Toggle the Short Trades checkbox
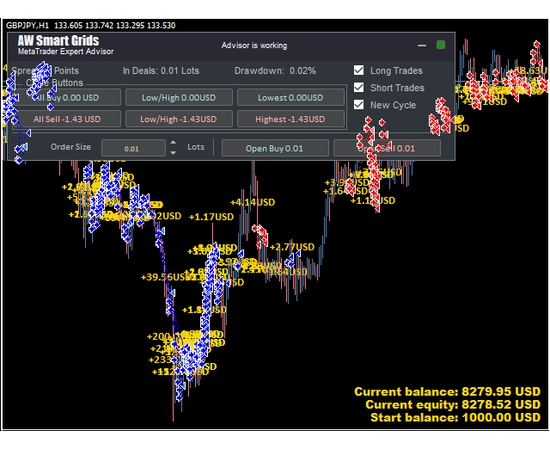Viewport: 550px width, 450px height. click(x=359, y=87)
